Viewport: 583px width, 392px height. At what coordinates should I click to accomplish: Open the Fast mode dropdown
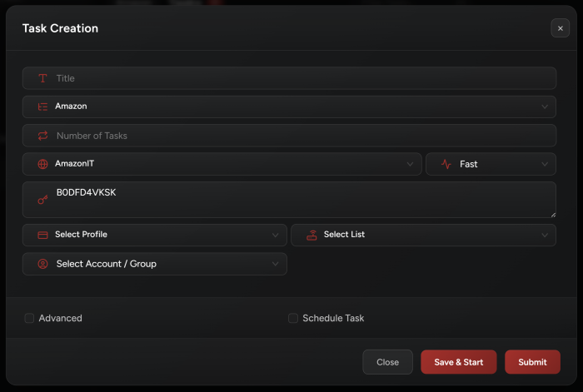tap(491, 164)
